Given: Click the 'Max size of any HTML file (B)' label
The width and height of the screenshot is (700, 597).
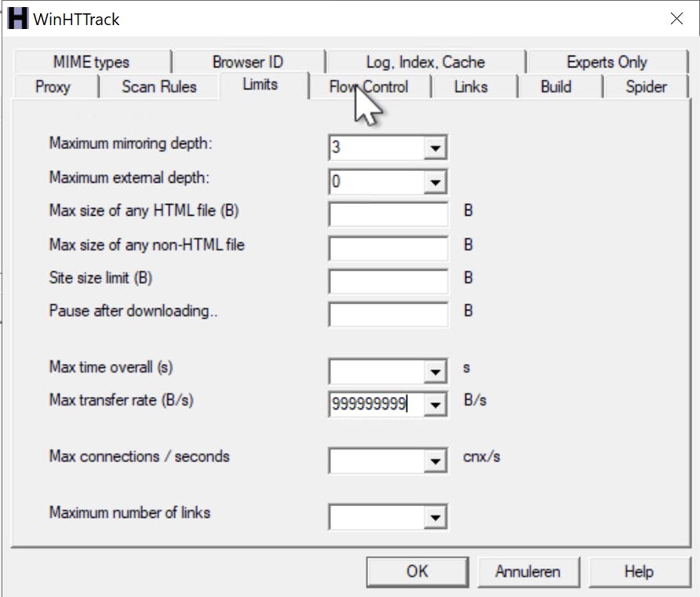Looking at the screenshot, I should pos(144,210).
